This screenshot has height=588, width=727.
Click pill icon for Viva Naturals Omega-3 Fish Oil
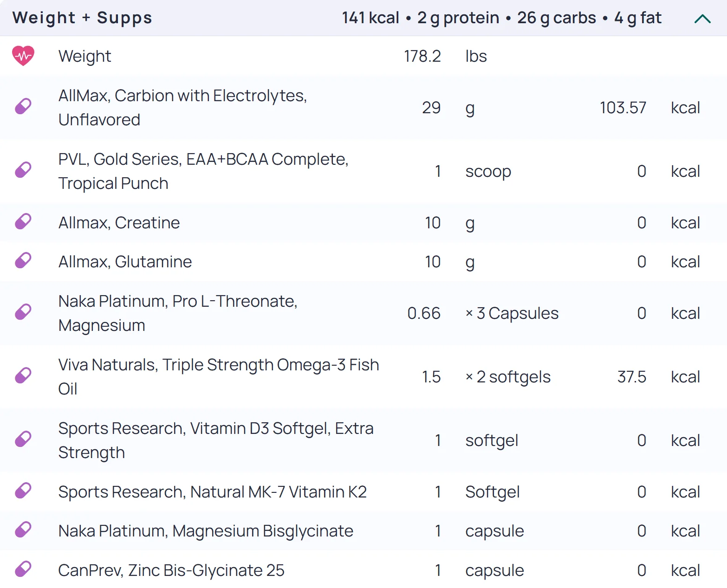[x=23, y=376]
